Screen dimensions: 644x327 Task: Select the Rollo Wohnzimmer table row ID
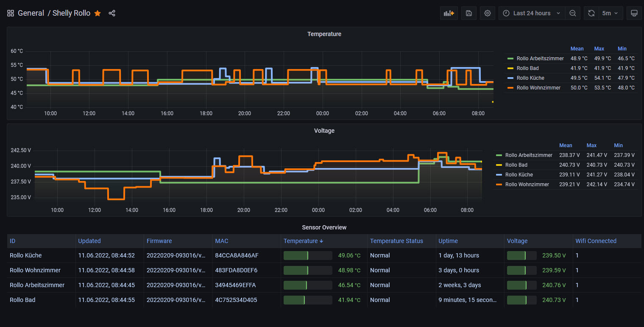(x=35, y=270)
